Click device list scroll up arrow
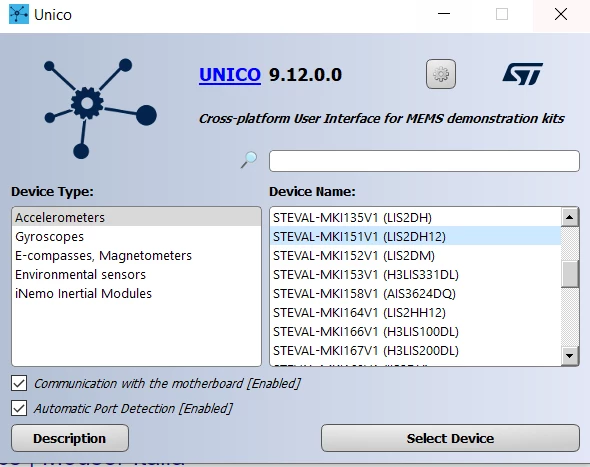The height and width of the screenshot is (467, 590). pos(569,217)
